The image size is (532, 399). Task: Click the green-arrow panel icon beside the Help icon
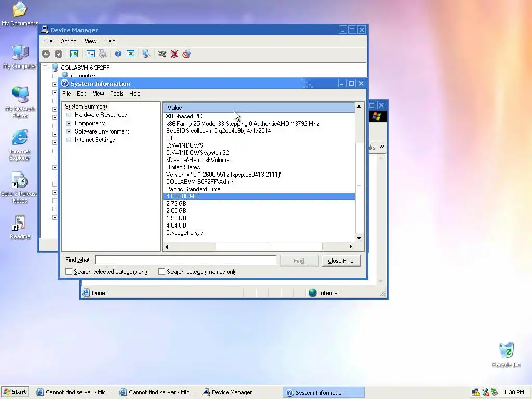[x=130, y=54]
